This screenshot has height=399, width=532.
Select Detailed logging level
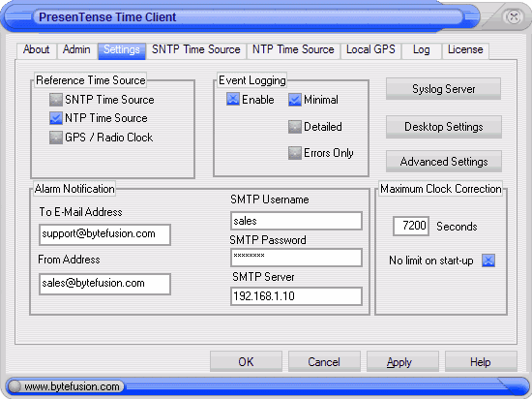click(x=294, y=127)
